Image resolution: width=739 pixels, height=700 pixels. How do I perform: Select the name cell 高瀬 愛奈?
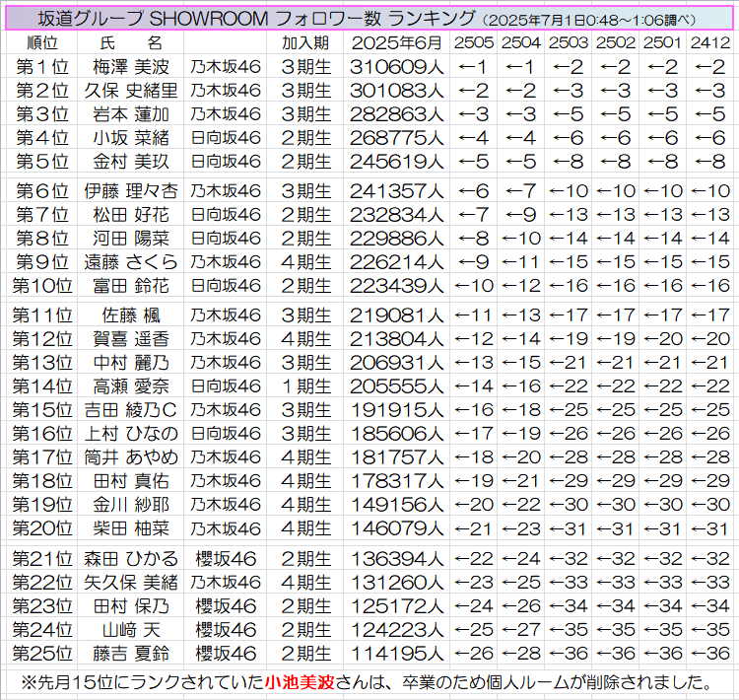tap(131, 385)
